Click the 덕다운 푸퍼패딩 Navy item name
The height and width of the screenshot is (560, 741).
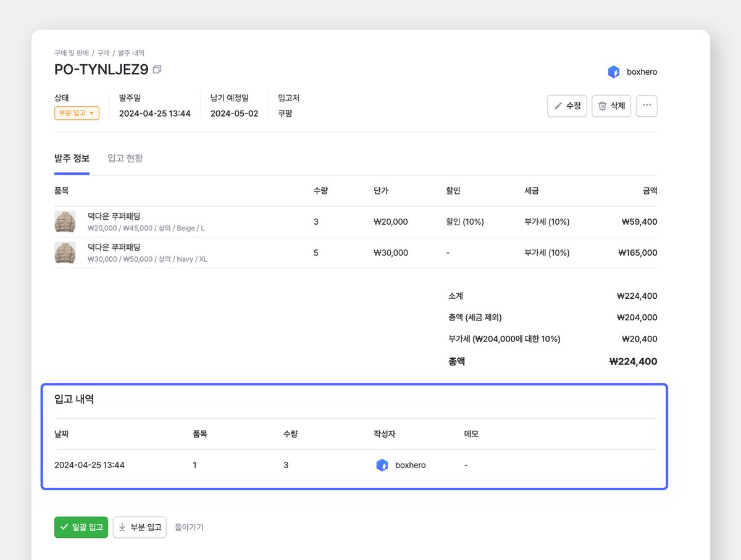point(114,247)
